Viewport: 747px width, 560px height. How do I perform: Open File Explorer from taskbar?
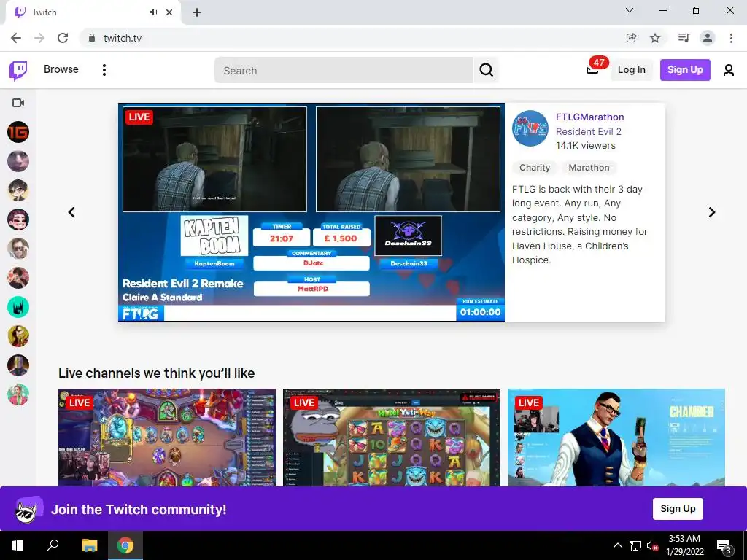pyautogui.click(x=89, y=545)
